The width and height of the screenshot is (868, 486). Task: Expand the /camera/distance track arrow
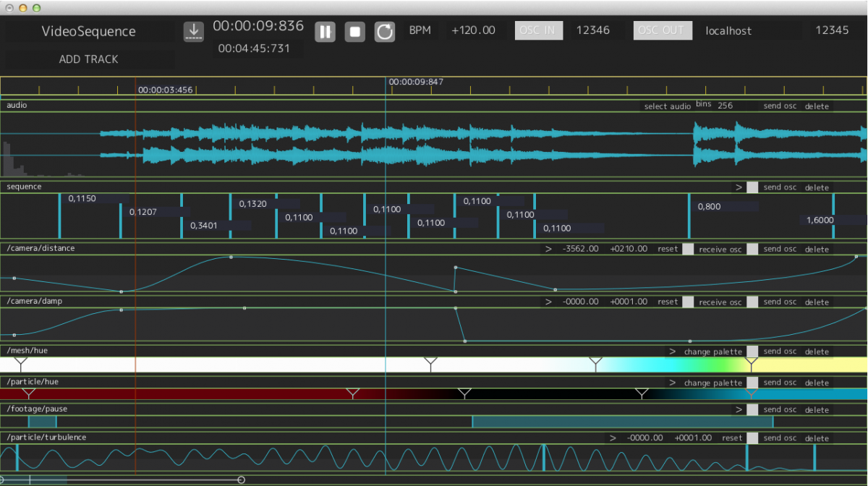pyautogui.click(x=548, y=249)
